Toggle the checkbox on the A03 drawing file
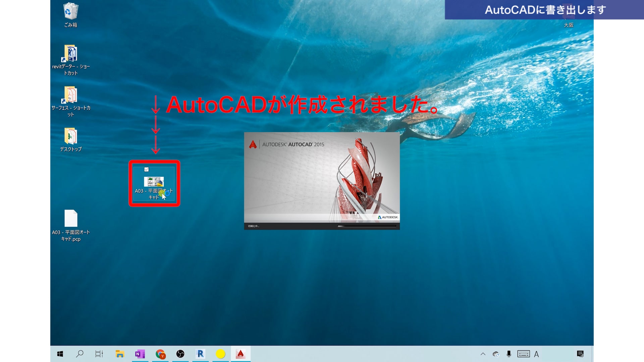 tap(147, 170)
